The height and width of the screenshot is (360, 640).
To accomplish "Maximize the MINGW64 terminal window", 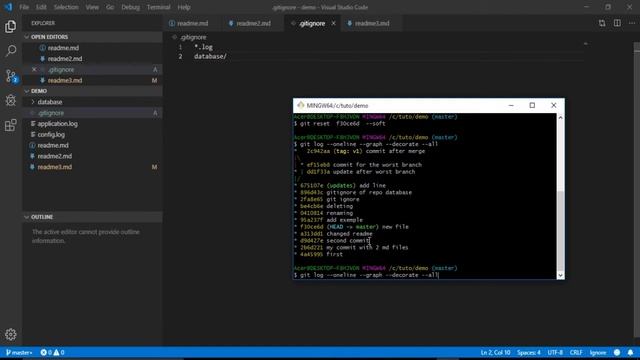I will coord(532,105).
